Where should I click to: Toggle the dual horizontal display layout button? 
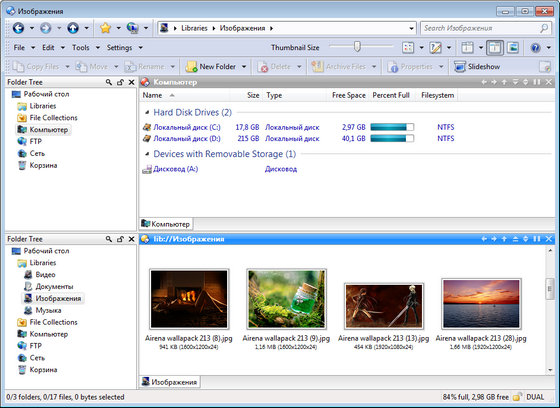coord(495,48)
